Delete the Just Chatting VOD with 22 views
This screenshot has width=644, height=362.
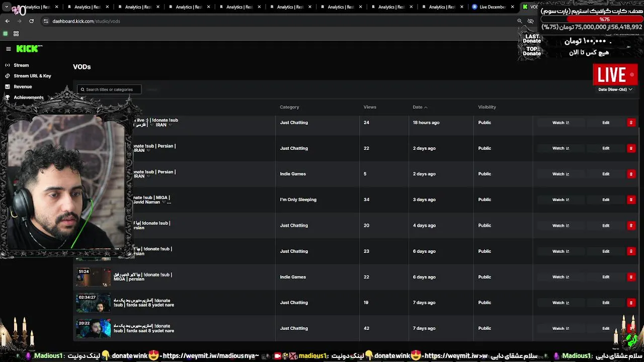[631, 148]
